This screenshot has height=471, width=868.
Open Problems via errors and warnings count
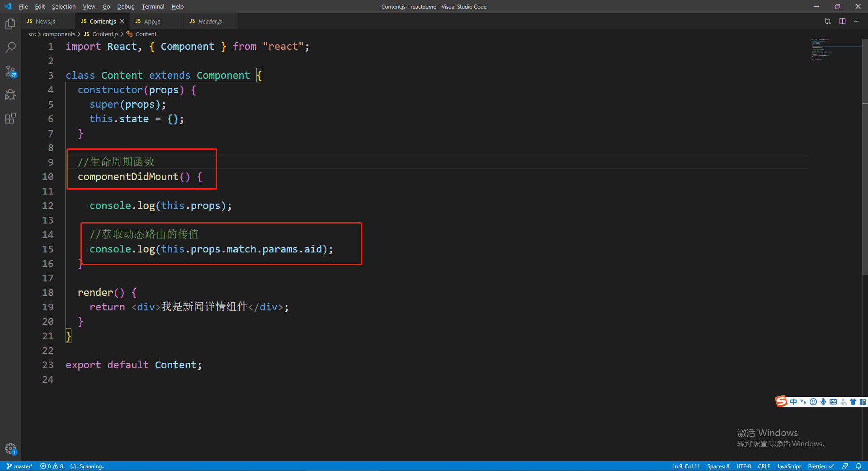tap(52, 466)
